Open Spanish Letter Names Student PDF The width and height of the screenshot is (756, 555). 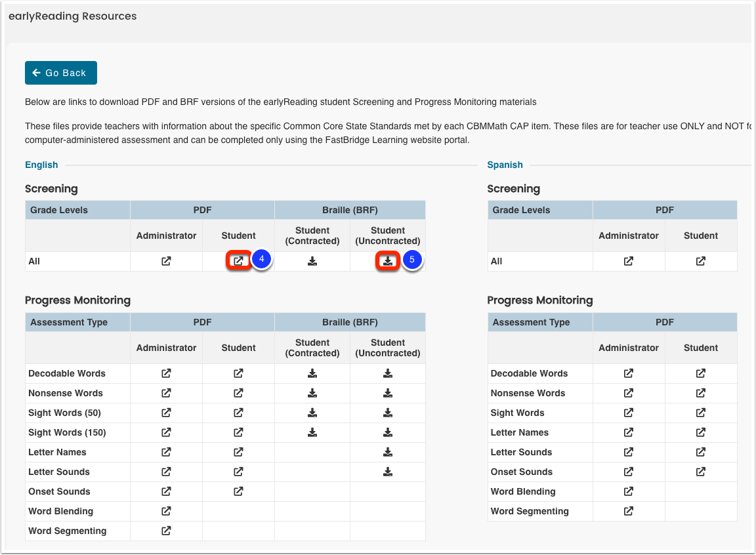coord(701,432)
